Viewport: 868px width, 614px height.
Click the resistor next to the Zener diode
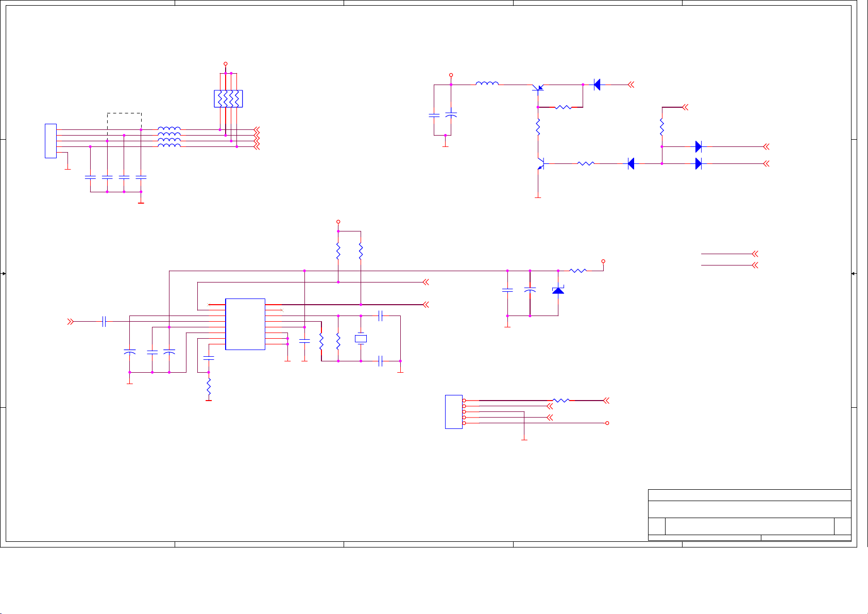(x=578, y=271)
